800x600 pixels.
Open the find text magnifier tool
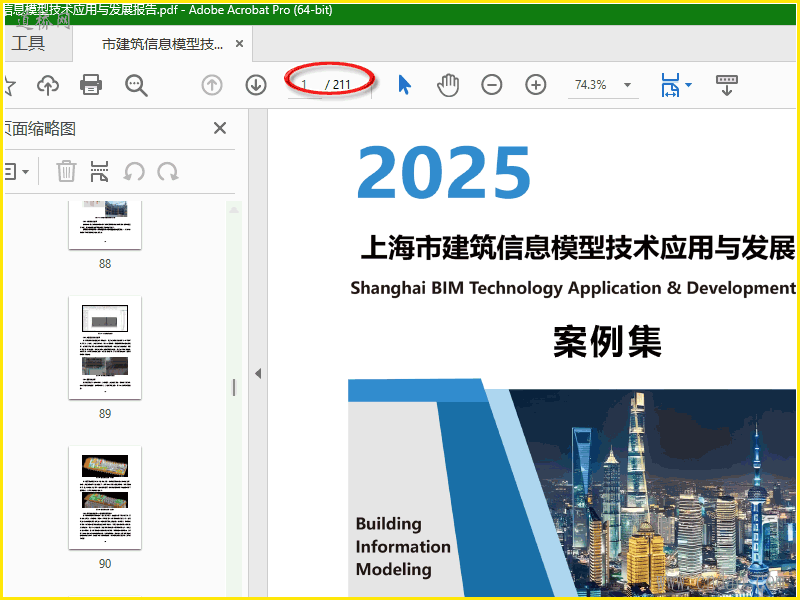pos(136,85)
